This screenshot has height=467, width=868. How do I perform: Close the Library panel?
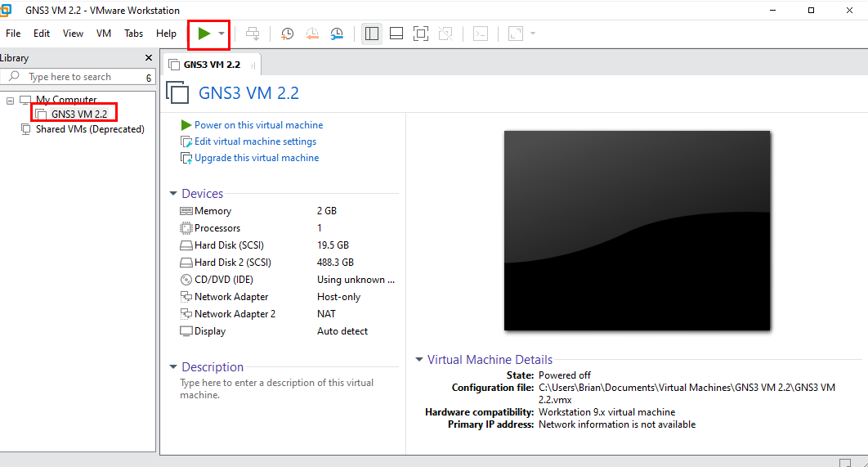click(149, 57)
